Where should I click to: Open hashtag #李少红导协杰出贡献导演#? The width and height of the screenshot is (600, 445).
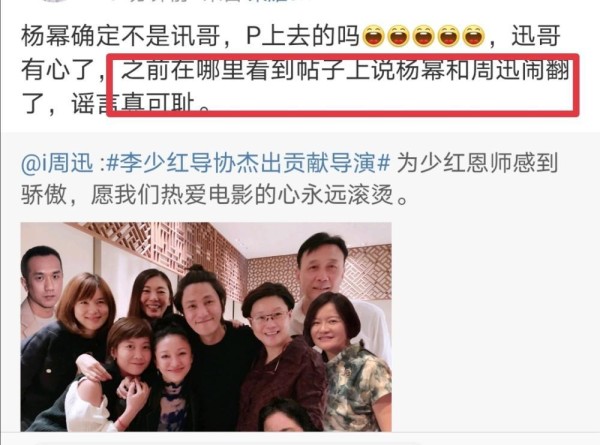[247, 164]
